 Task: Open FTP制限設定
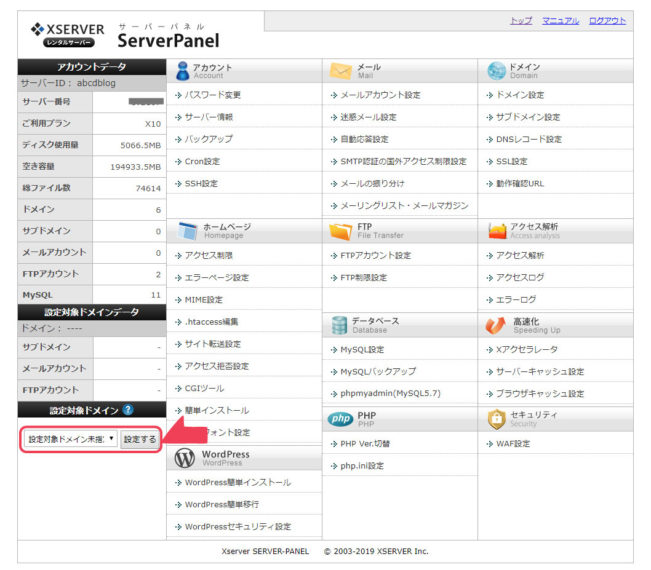363,277
